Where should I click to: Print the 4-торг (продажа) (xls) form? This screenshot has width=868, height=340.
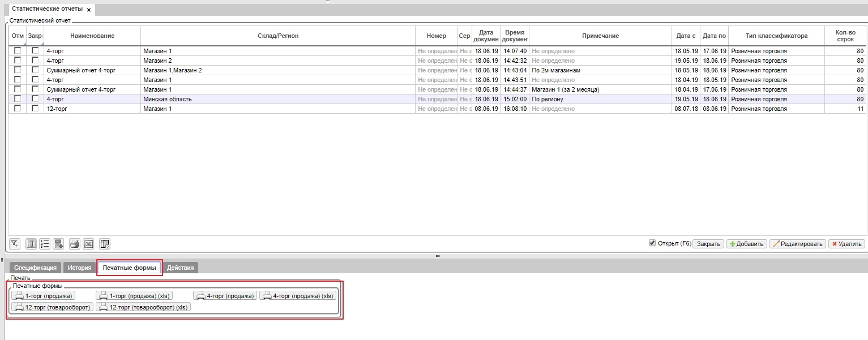[x=298, y=295]
